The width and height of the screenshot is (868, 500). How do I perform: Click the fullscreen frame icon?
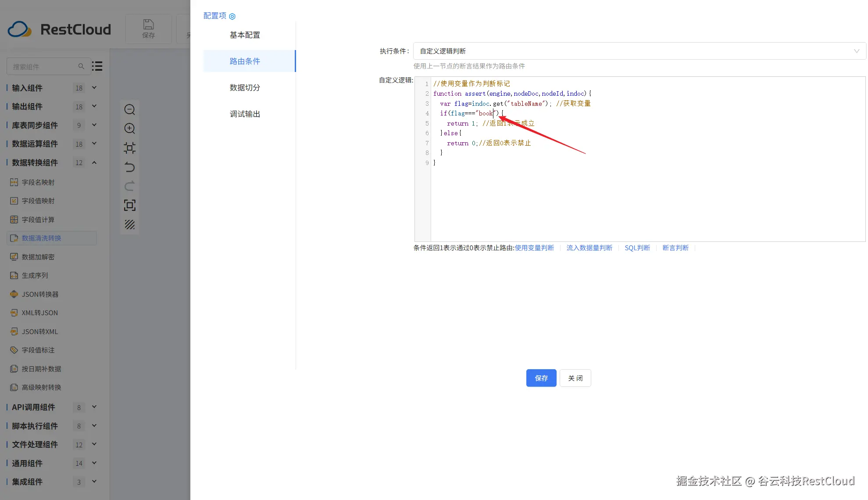pos(129,205)
